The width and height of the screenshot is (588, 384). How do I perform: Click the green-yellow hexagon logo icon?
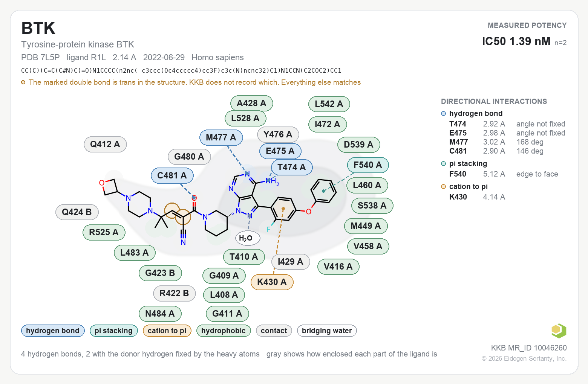[559, 331]
